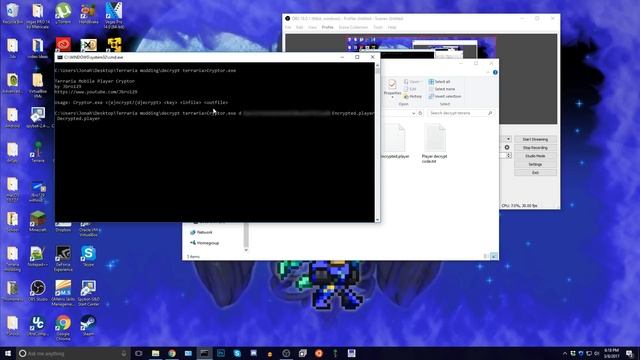Screen dimensions: 640x360
Task: Open the View menu in OBS
Action: [x=312, y=27]
